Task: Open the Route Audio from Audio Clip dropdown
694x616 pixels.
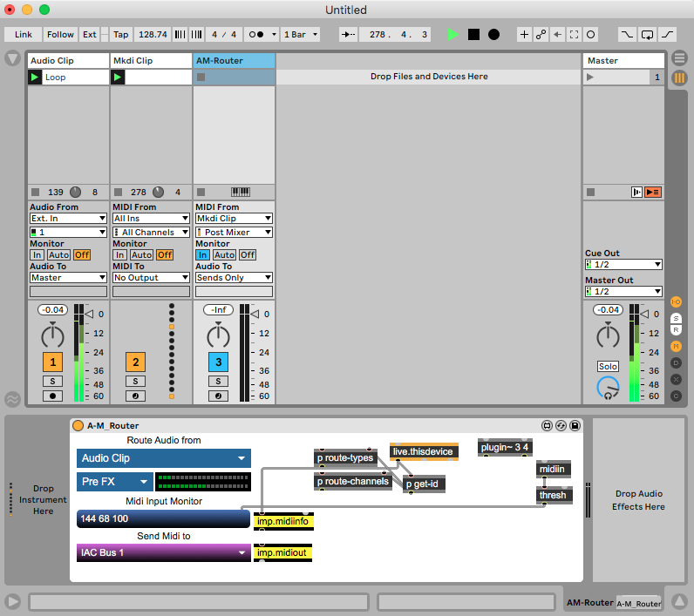Action: (x=163, y=458)
